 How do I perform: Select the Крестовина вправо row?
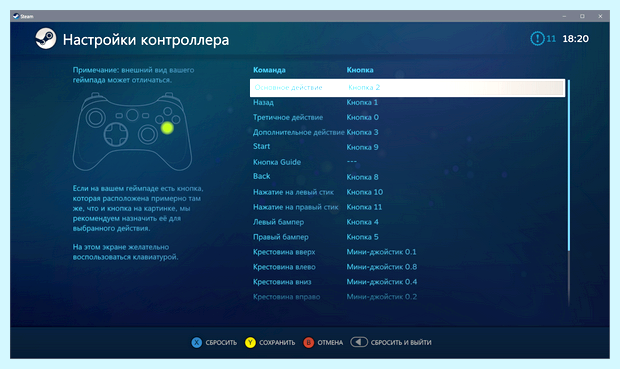point(407,297)
